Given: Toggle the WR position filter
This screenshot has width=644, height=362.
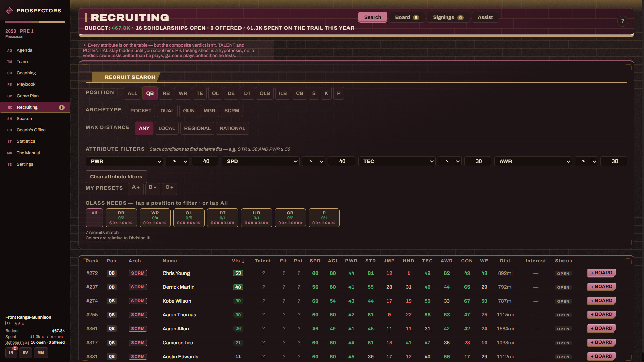Looking at the screenshot, I should click(183, 93).
